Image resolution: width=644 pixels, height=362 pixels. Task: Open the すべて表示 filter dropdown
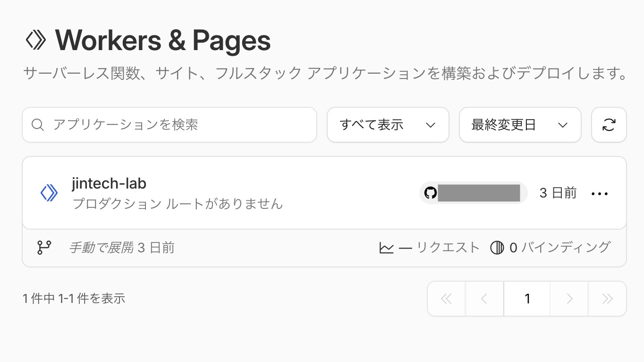click(x=388, y=125)
